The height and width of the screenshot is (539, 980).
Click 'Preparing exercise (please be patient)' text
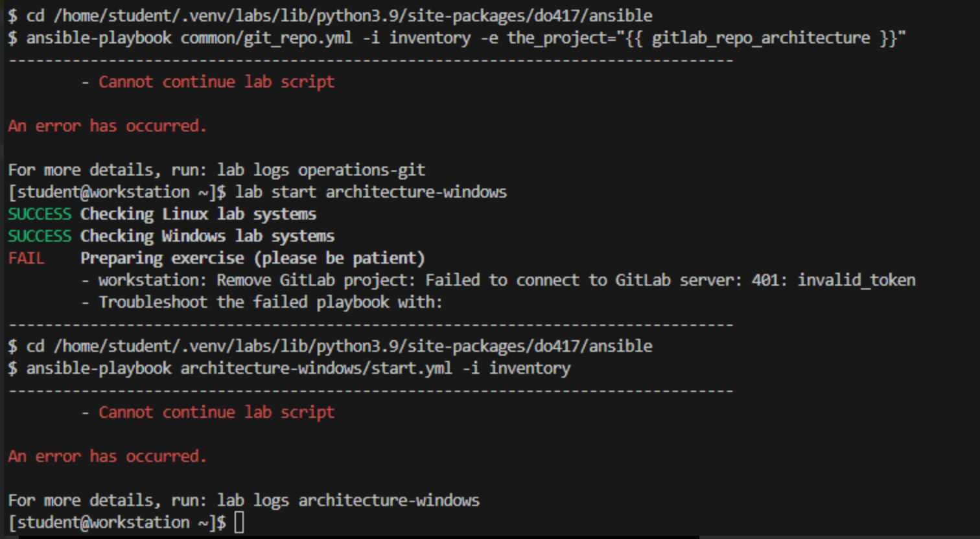coord(252,258)
